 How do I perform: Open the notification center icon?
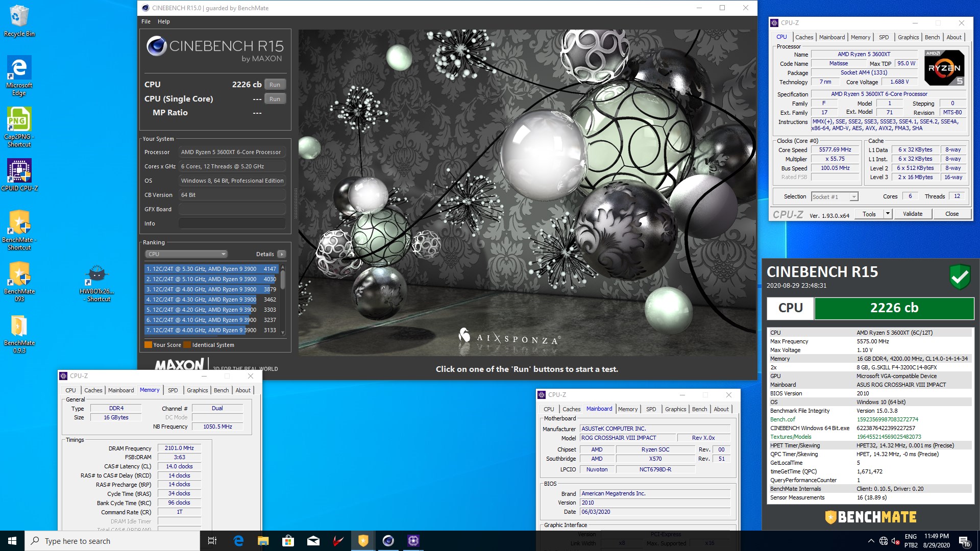pos(964,541)
